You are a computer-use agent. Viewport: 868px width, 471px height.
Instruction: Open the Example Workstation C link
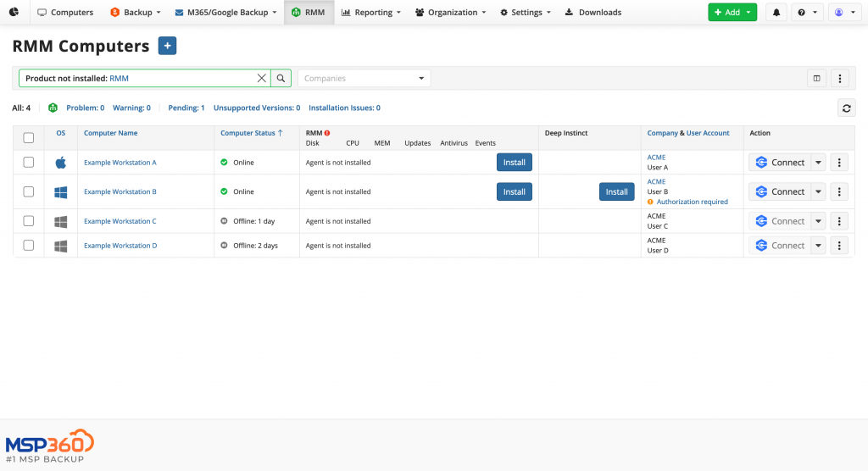coord(120,221)
